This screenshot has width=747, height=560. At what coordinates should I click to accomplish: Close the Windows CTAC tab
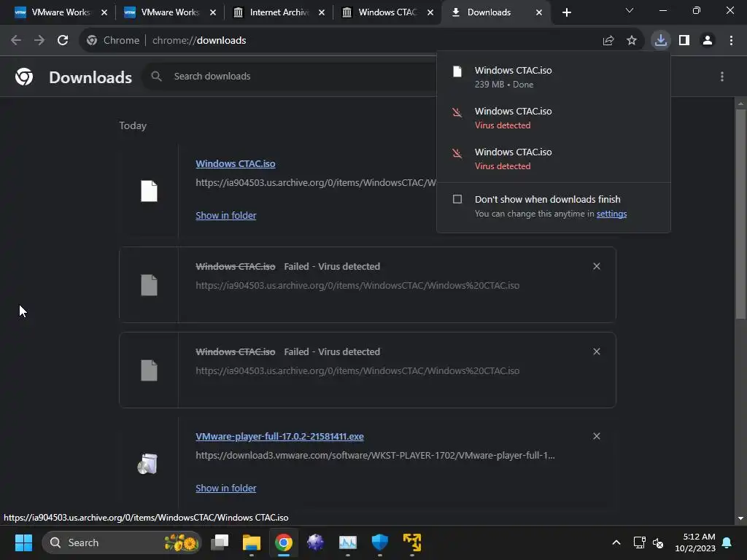pyautogui.click(x=430, y=13)
